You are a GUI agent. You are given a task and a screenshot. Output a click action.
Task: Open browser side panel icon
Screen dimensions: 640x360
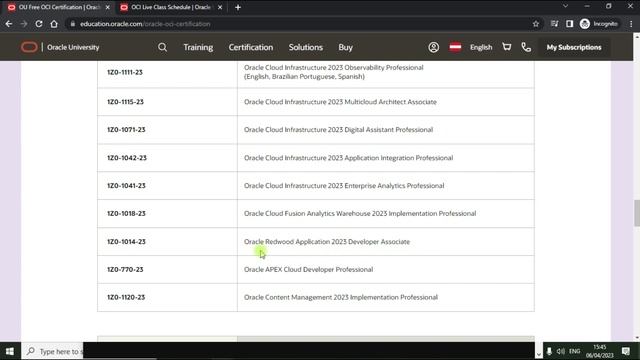(x=569, y=24)
